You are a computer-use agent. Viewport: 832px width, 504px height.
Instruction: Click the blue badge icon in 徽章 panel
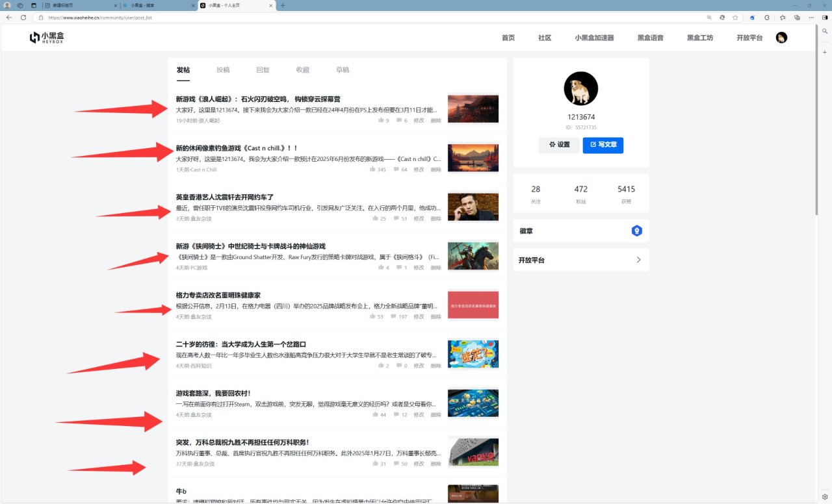(637, 231)
